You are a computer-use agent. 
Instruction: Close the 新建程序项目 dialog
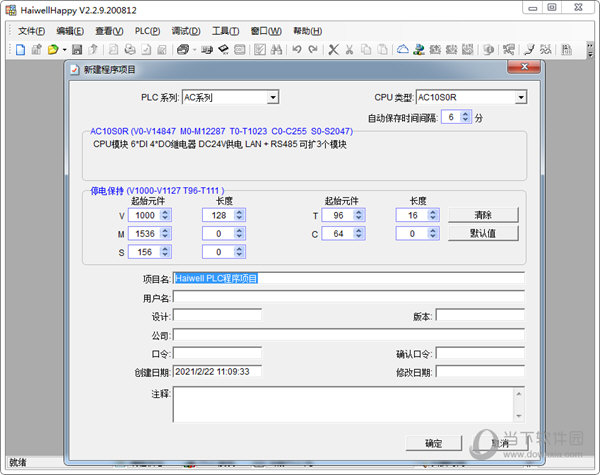(x=524, y=67)
